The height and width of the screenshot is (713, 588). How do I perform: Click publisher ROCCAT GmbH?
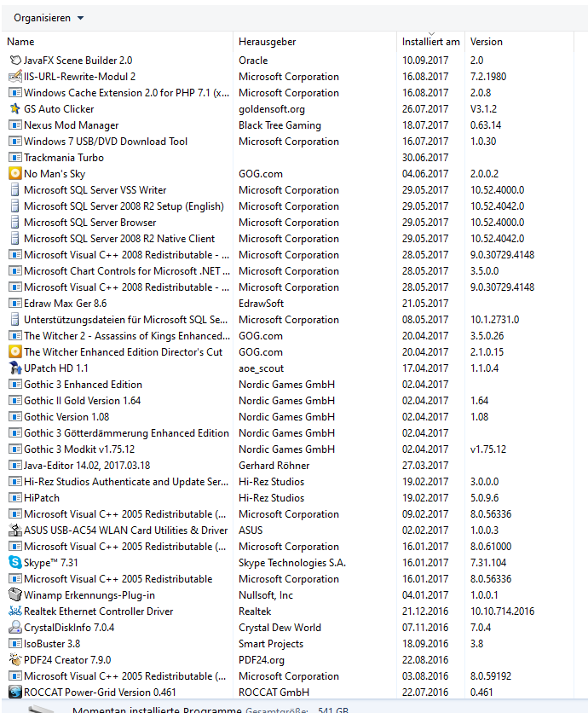point(274,692)
